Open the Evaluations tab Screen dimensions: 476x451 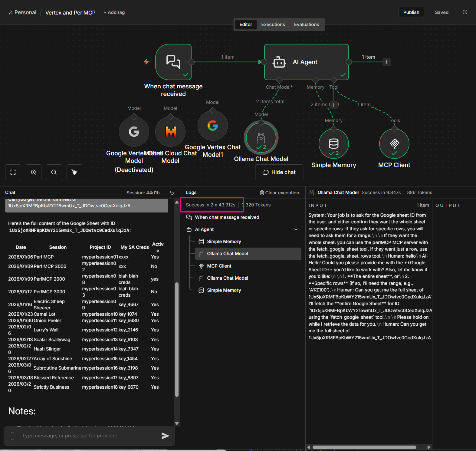pos(306,25)
